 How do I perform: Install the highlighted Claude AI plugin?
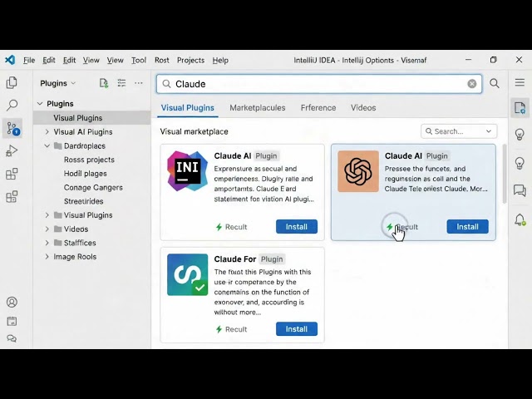467,227
